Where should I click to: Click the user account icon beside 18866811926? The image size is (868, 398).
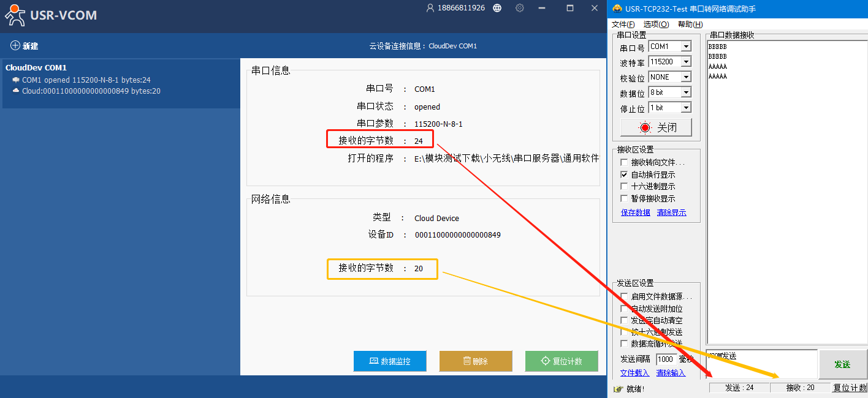tap(430, 8)
